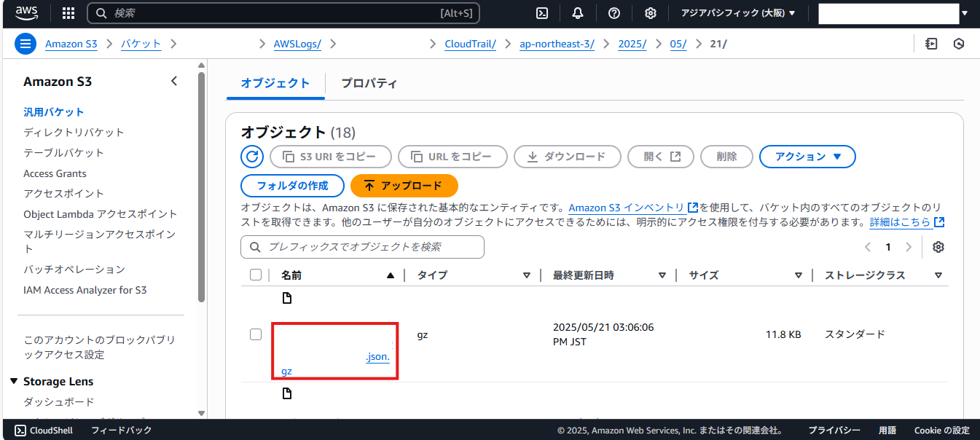This screenshot has height=440, width=980.
Task: Select all objects checkbox in header
Action: click(x=256, y=275)
